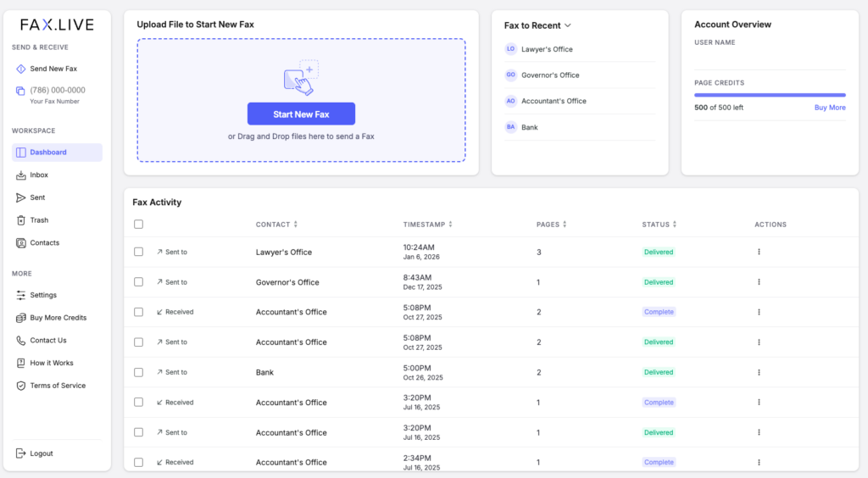Click the Complete status on 2:34PM row
This screenshot has height=478, width=868.
(658, 462)
